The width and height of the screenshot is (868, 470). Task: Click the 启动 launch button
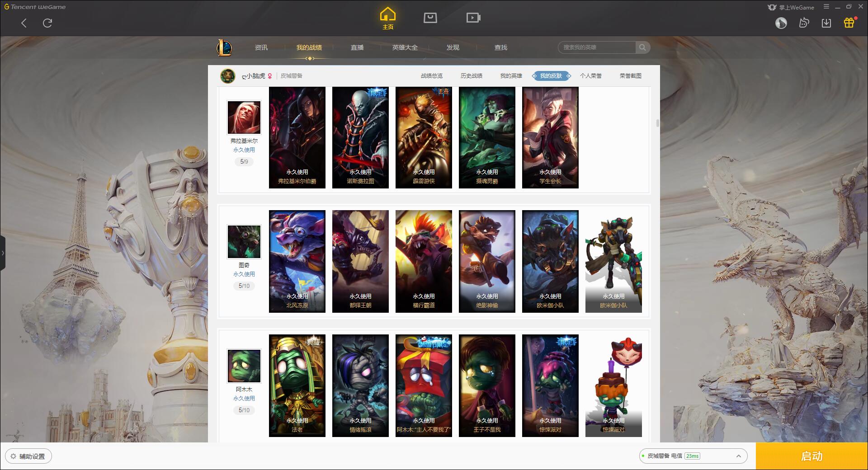click(x=812, y=456)
